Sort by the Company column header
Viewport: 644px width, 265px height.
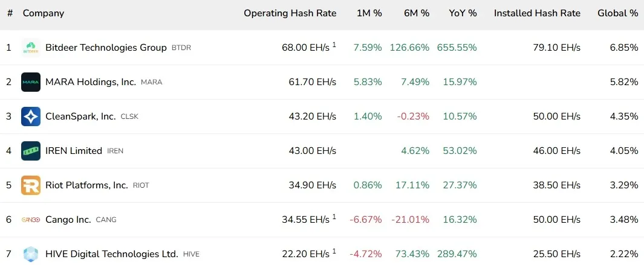point(44,13)
